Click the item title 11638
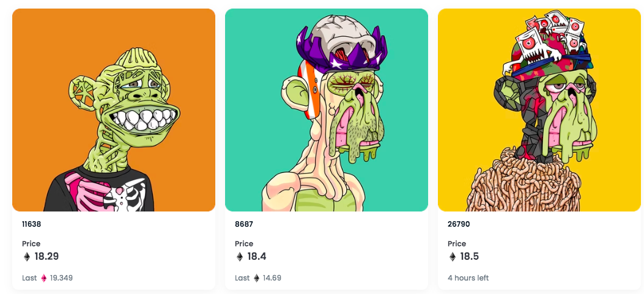644x294 pixels. pos(32,224)
